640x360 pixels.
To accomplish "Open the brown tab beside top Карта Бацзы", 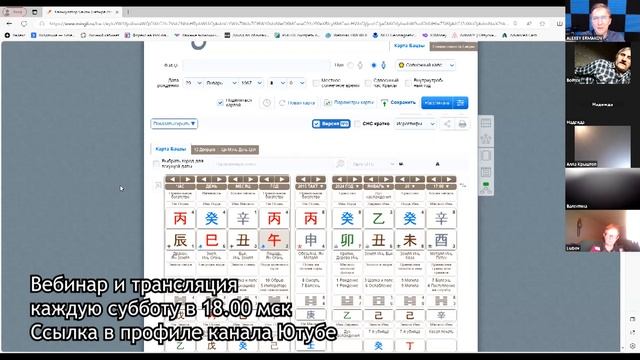I will [453, 47].
